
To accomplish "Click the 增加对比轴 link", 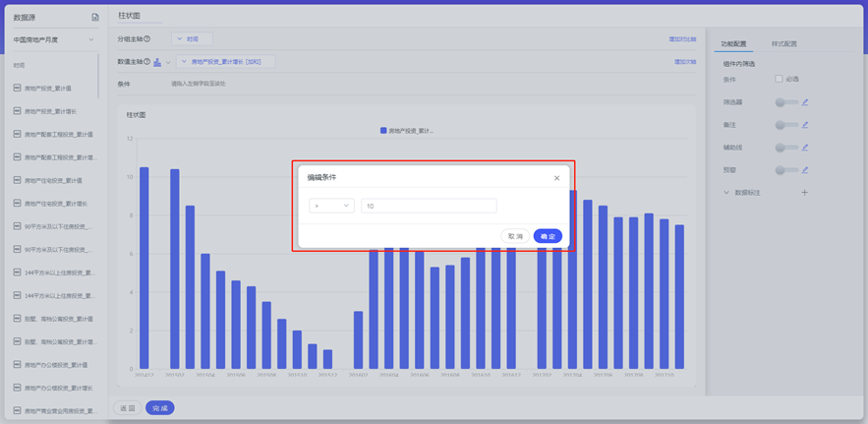I will [x=681, y=39].
